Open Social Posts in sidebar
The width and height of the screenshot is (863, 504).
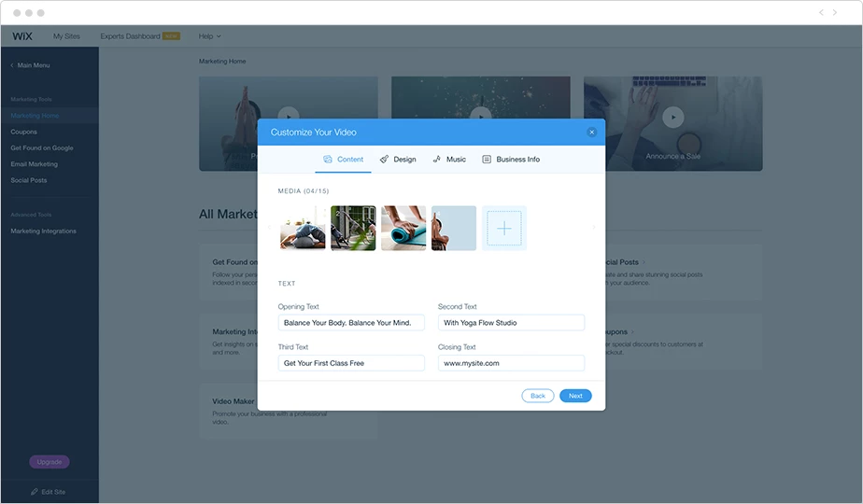click(x=29, y=180)
